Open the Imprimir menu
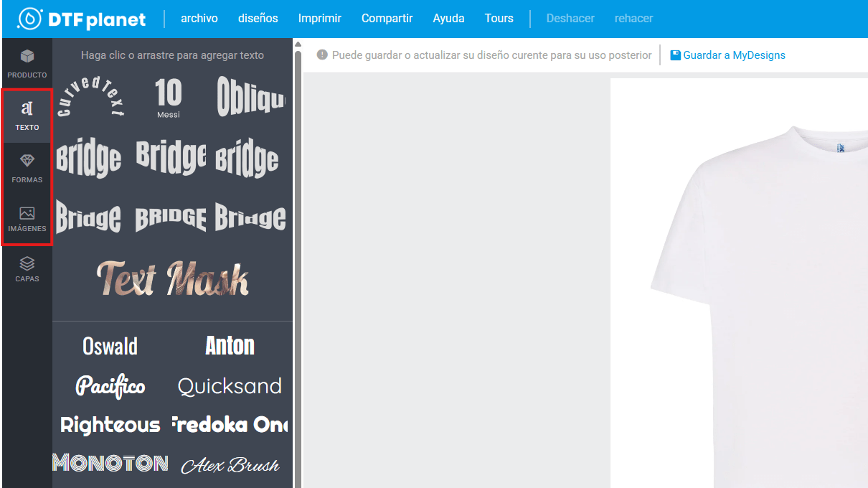The image size is (868, 488). (x=319, y=19)
